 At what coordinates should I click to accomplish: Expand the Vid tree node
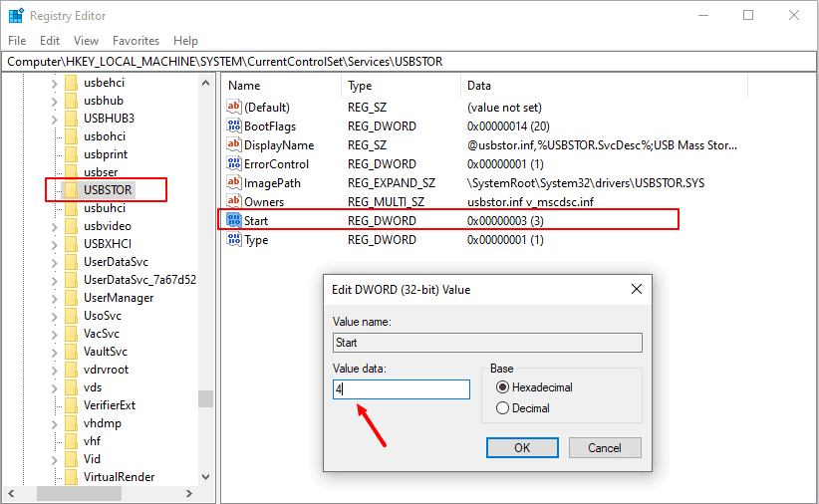[55, 459]
